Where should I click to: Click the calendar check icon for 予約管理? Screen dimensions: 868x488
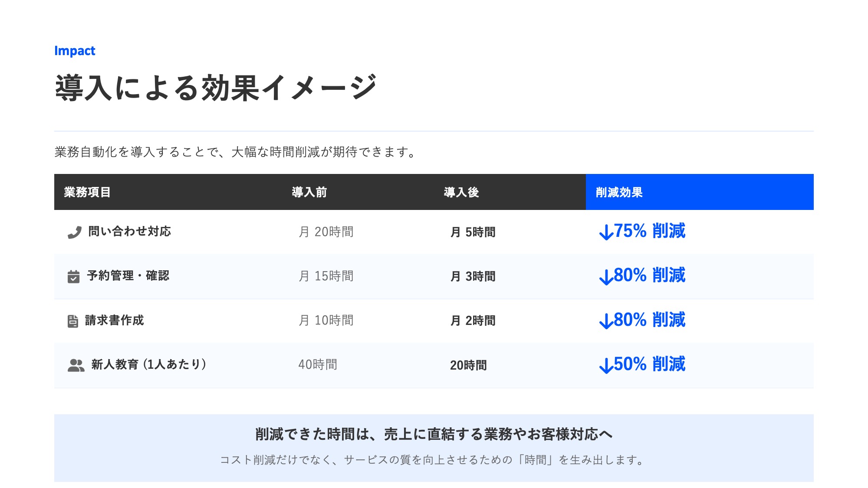(74, 276)
